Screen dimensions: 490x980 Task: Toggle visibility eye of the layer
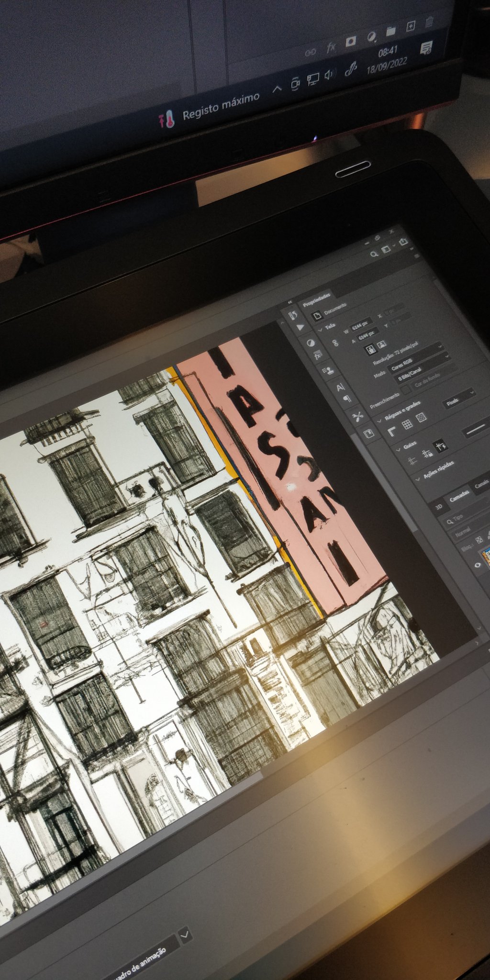click(477, 565)
